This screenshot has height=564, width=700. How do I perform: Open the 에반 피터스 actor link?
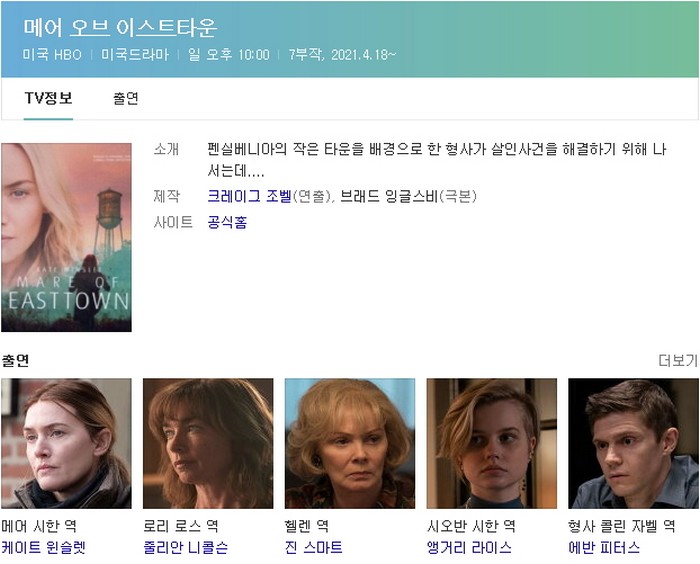click(604, 547)
